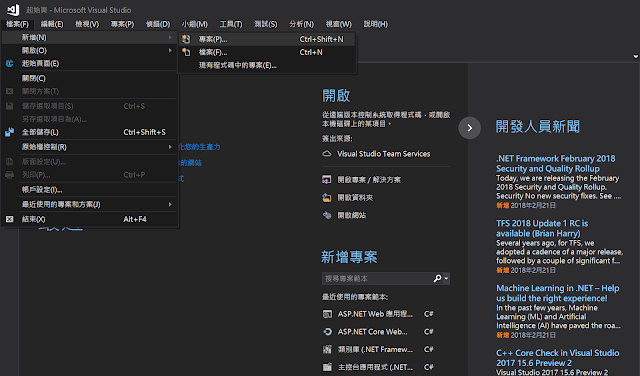Select 全部儲存(L) menu entry
Image resolution: width=640 pixels, height=376 pixels.
90,132
